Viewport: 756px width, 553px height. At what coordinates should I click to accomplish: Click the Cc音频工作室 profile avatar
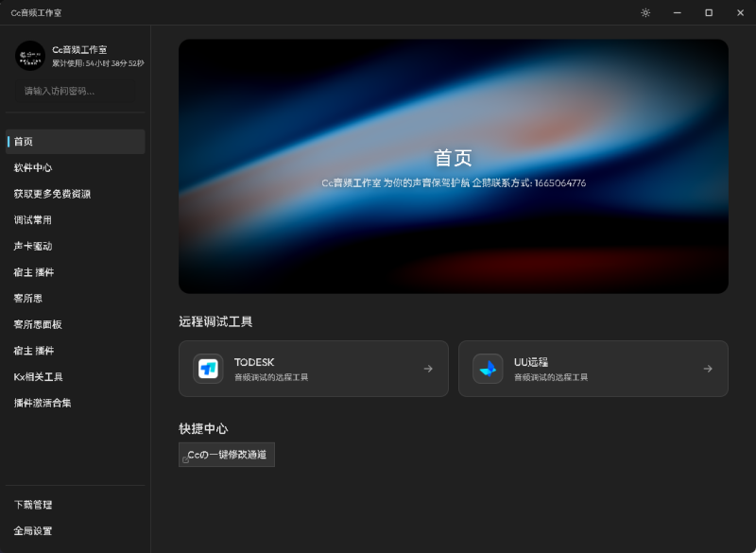click(x=30, y=56)
